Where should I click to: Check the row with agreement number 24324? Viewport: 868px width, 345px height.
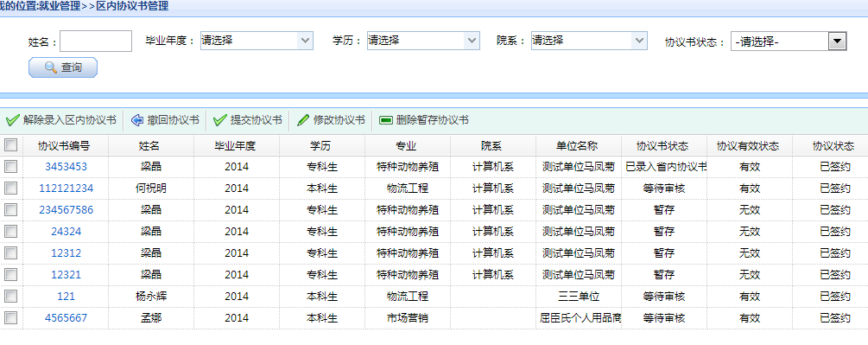[11, 232]
